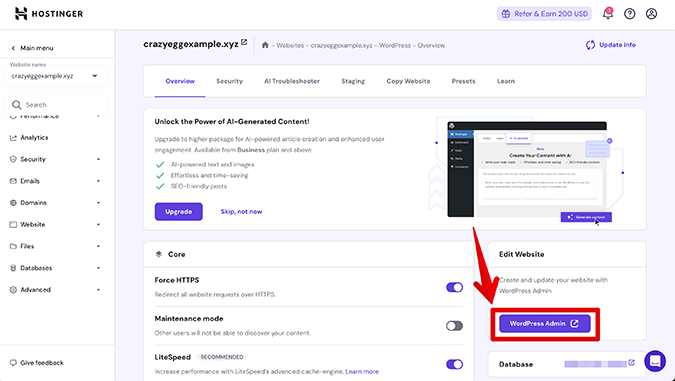Image resolution: width=675 pixels, height=381 pixels.
Task: Expand the Domains sidebar section
Action: [x=99, y=203]
